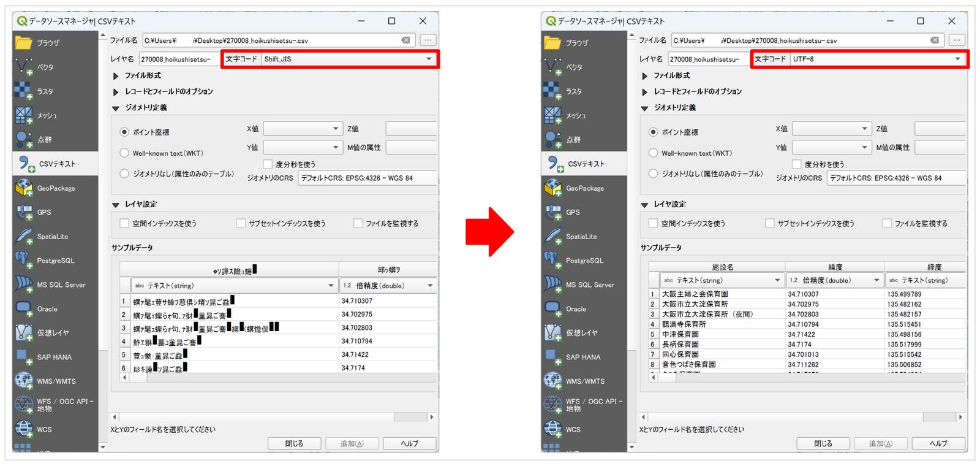The height and width of the screenshot is (466, 980).
Task: Choose 仮想レイヤ in the UTF-8 dialog sidebar
Action: pos(584,333)
